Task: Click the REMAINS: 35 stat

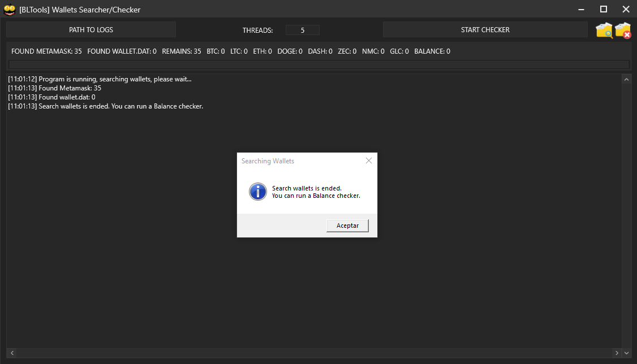Action: point(182,51)
